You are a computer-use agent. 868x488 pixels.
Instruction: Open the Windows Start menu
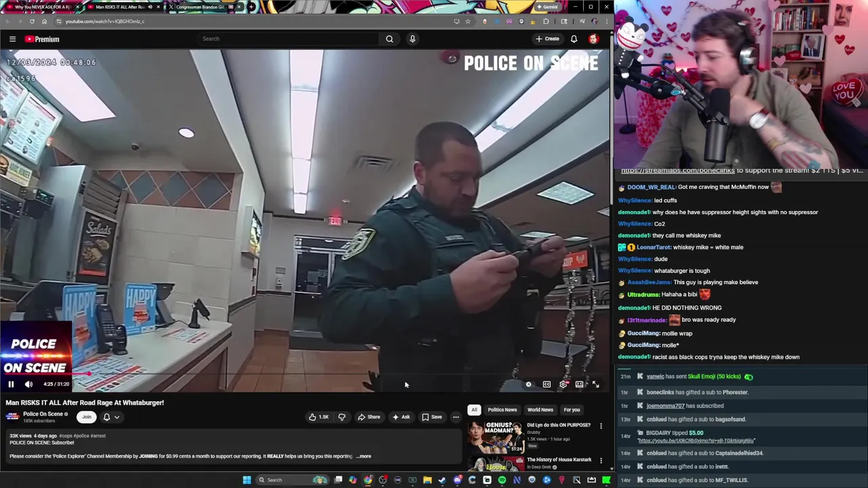click(247, 480)
